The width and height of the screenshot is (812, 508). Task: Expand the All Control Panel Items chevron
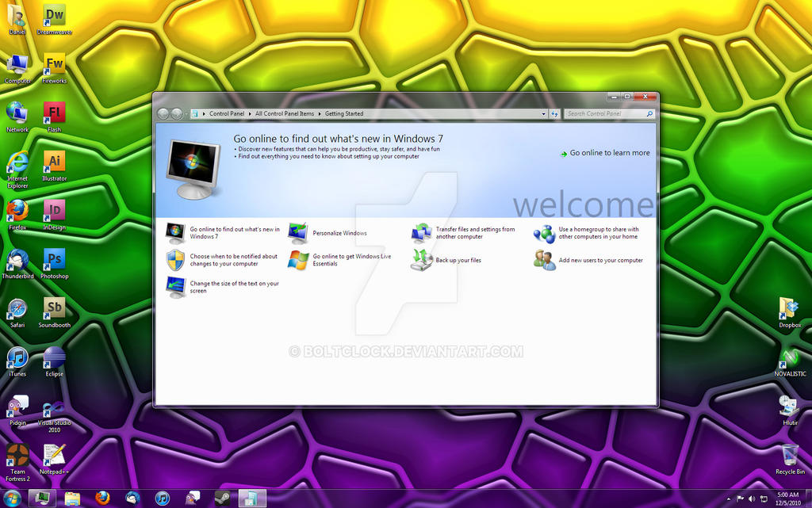tap(320, 113)
